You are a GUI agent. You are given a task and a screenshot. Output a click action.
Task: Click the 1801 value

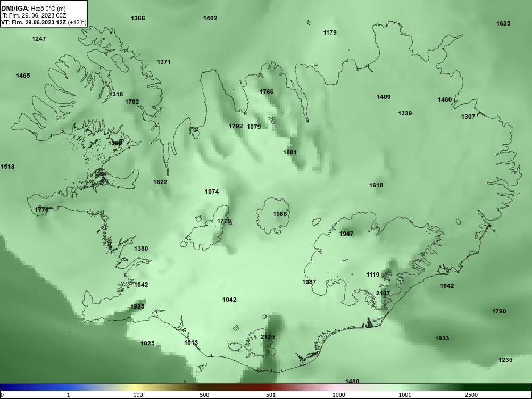tap(290, 152)
